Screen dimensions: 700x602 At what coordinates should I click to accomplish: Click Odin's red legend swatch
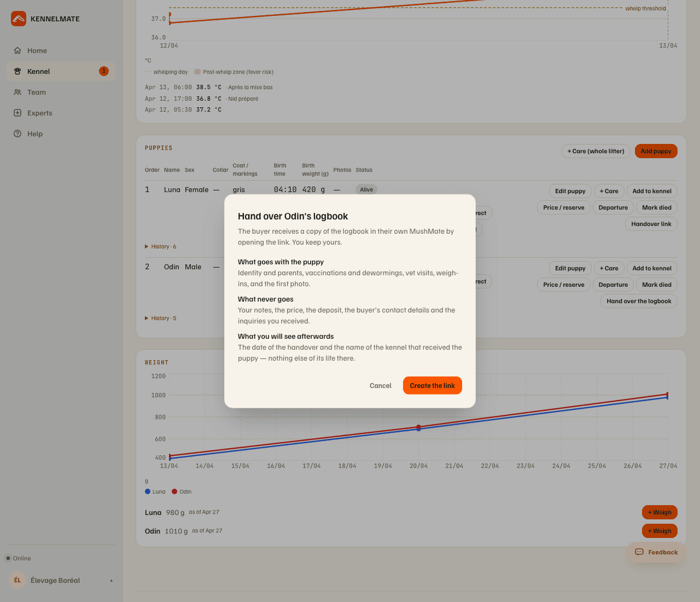point(174,491)
